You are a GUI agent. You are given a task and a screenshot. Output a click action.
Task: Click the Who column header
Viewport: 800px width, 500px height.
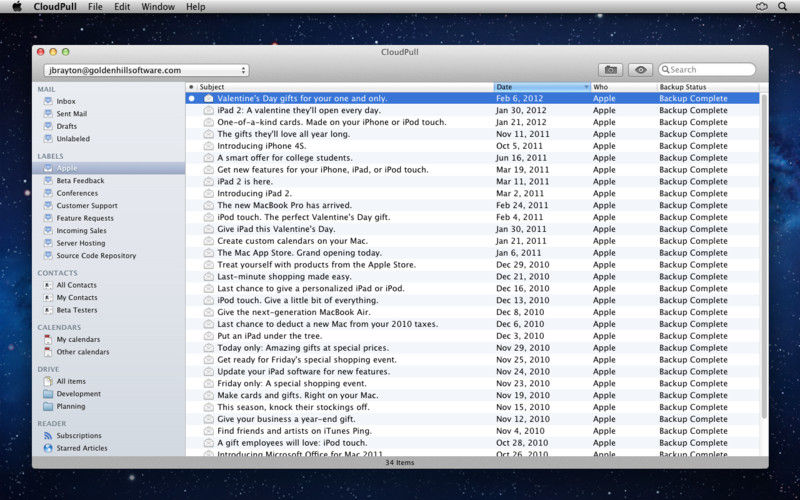623,87
